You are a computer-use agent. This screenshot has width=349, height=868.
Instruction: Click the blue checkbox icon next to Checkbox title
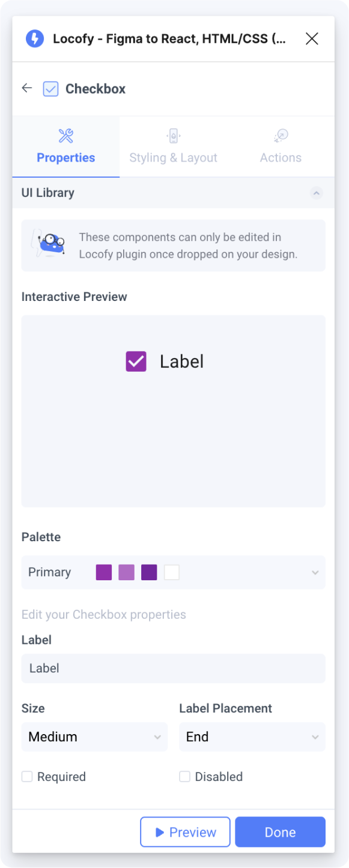(50, 88)
